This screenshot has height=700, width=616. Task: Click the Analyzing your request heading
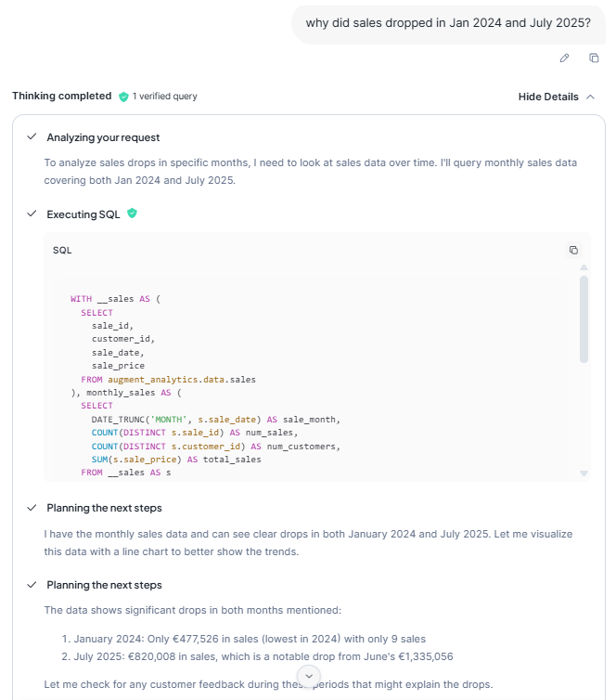[103, 137]
